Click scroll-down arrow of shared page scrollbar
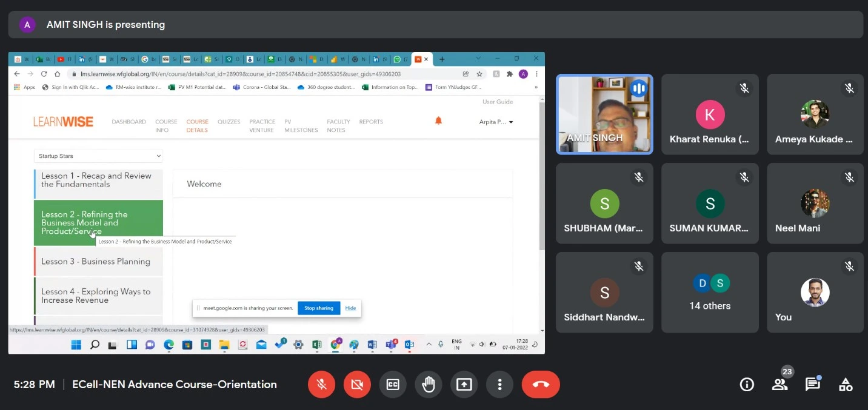 (x=541, y=331)
